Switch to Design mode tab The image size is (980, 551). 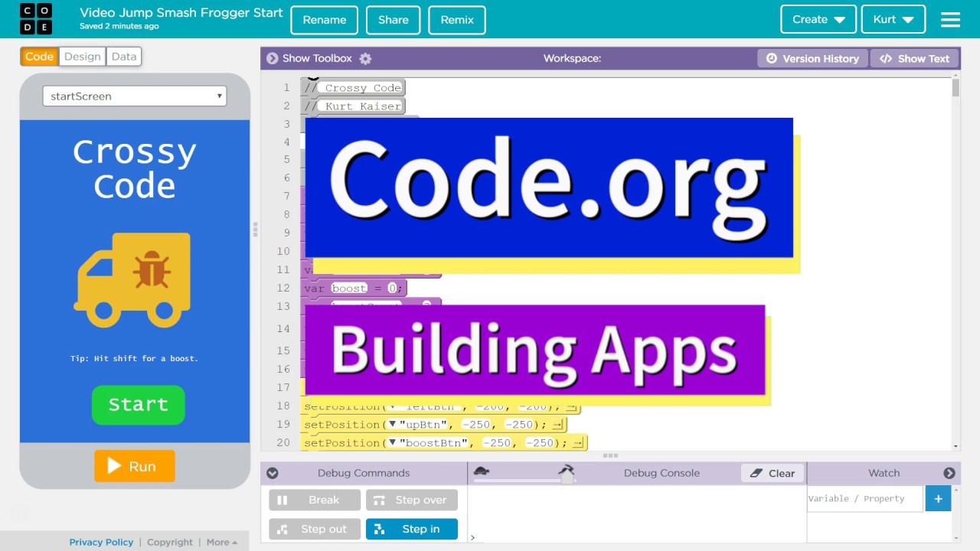(x=82, y=57)
